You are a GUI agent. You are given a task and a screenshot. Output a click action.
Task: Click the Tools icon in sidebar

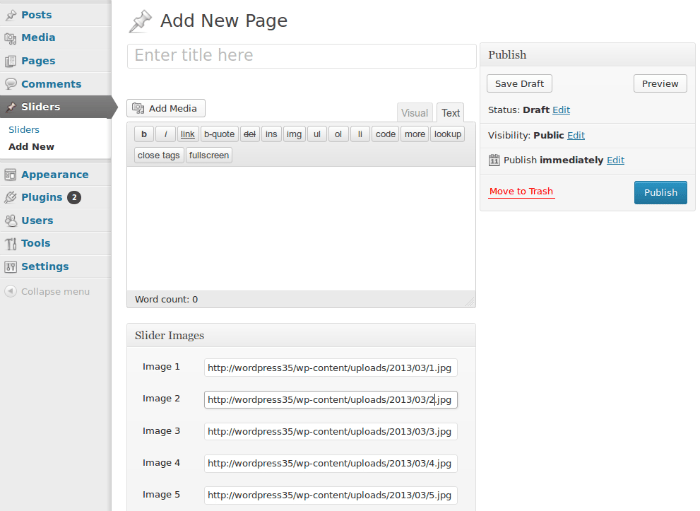click(x=11, y=244)
